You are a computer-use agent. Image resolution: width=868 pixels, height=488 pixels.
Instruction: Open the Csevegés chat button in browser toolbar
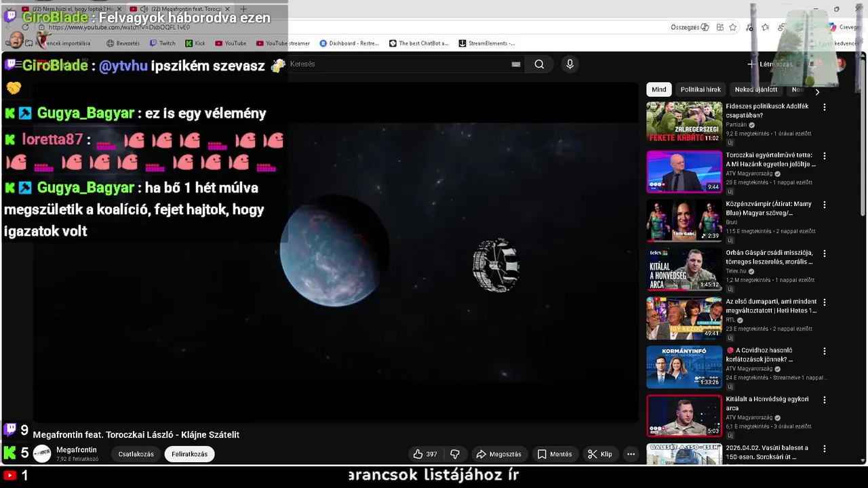point(844,27)
